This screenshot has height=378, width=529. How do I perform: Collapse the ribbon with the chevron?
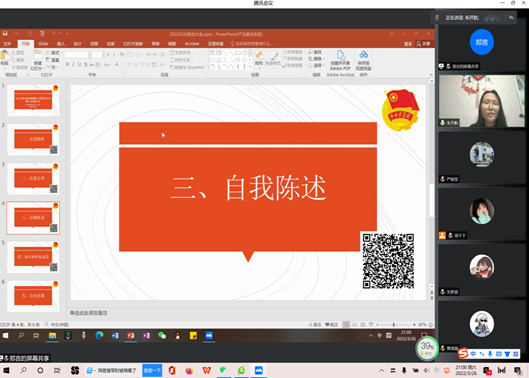coord(431,75)
